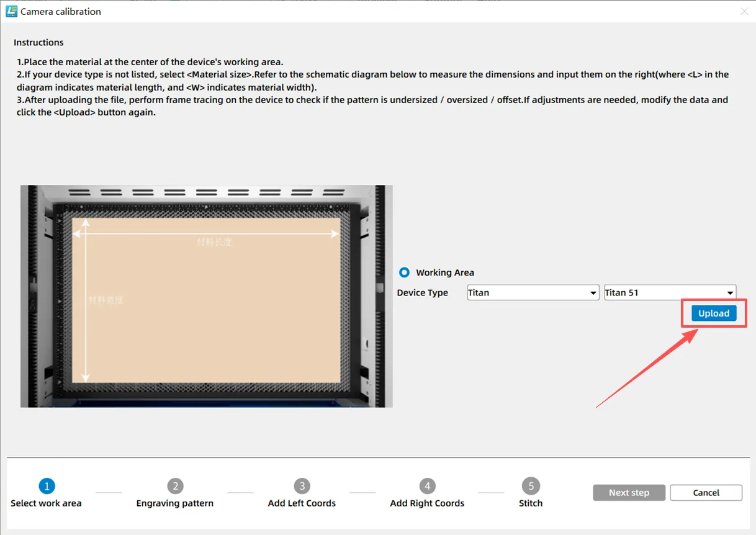Go to the Select work area step
756x535 pixels.
[46, 503]
